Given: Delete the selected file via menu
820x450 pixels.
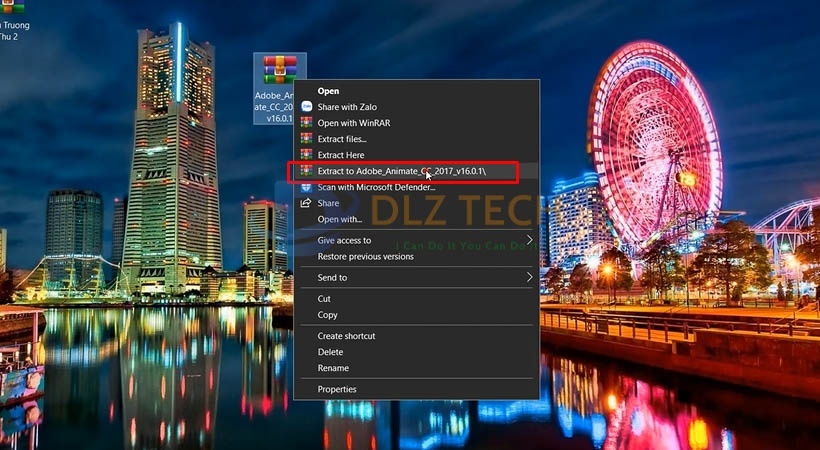Looking at the screenshot, I should click(330, 352).
